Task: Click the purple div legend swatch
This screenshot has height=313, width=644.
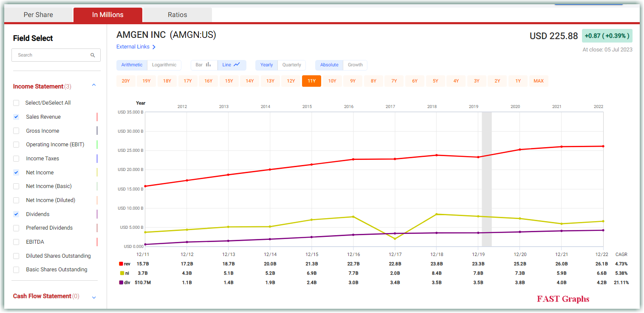Action: coord(121,283)
